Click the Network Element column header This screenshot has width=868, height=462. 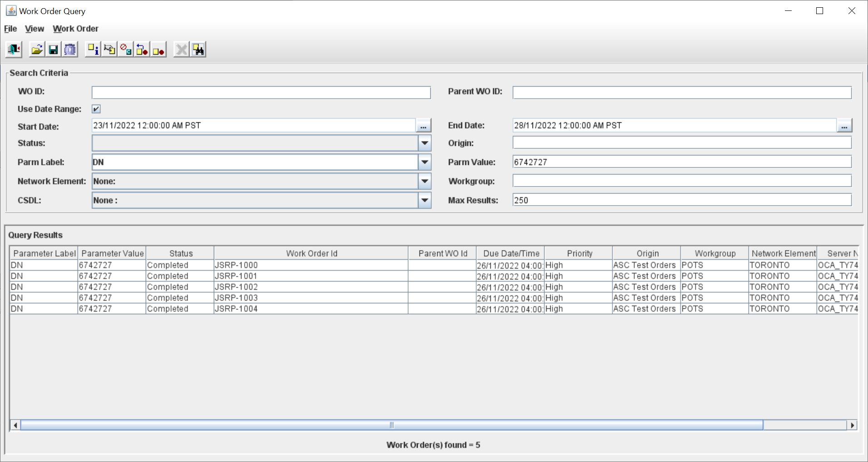[783, 253]
